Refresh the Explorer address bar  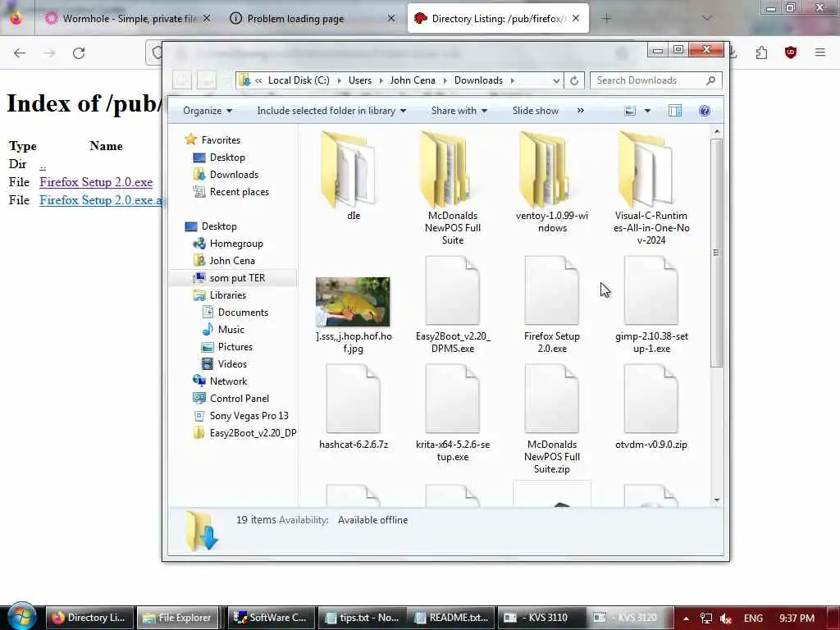point(573,80)
